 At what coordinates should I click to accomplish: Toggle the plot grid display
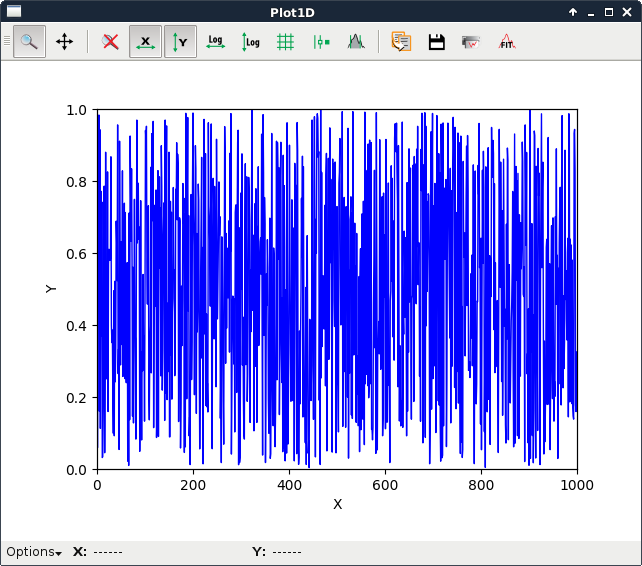point(285,42)
